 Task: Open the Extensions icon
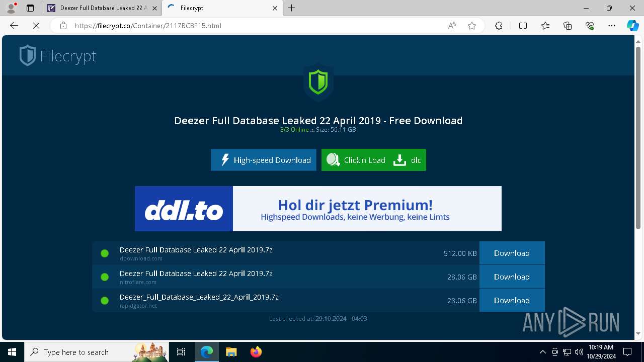tap(499, 26)
